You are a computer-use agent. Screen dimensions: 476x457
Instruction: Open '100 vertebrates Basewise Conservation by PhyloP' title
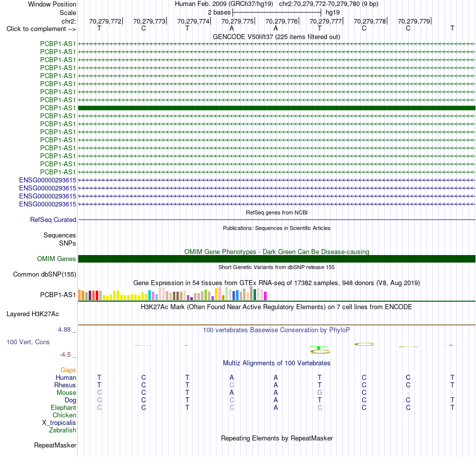277,330
